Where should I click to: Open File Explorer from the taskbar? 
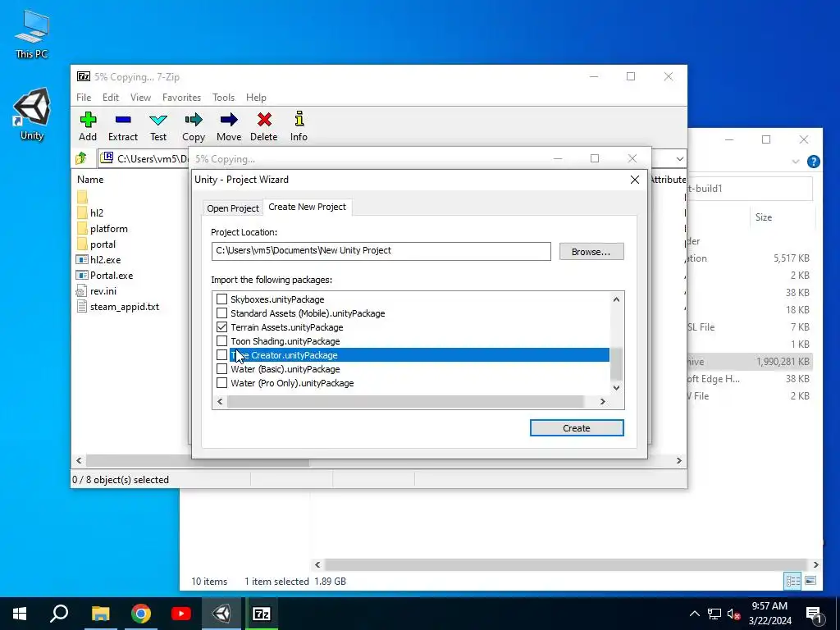coord(100,614)
